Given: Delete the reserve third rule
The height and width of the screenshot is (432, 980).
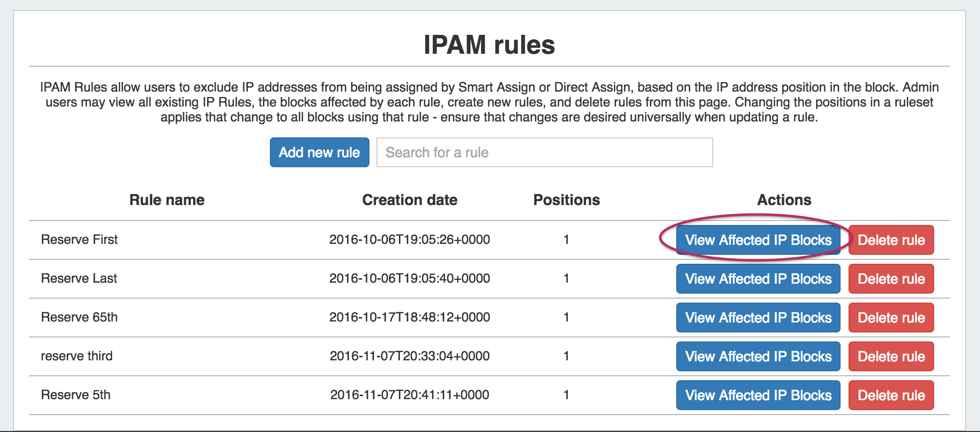Looking at the screenshot, I should point(891,356).
